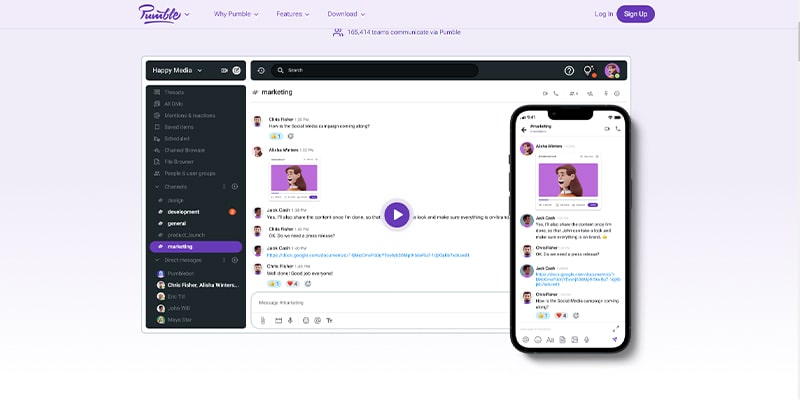Click the add member icon in channel header

point(590,93)
